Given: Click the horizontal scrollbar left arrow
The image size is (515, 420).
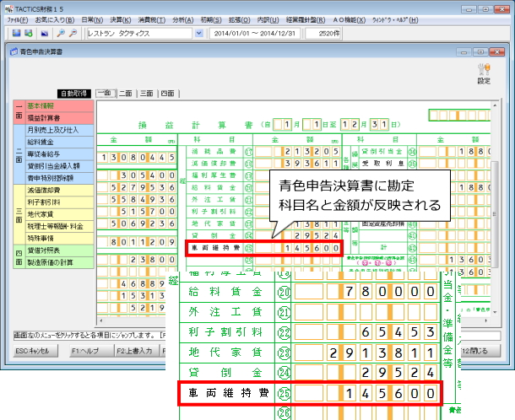Looking at the screenshot, I should [101, 320].
